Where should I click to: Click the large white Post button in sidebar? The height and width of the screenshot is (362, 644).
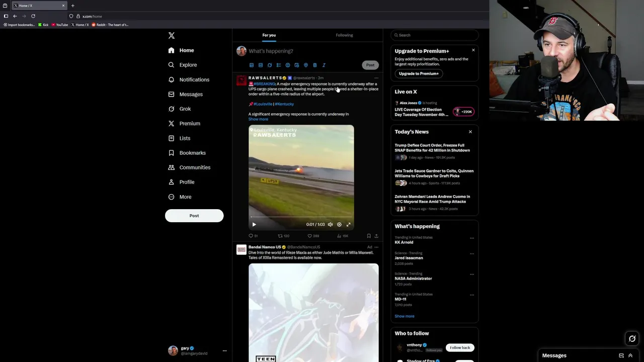tap(194, 216)
